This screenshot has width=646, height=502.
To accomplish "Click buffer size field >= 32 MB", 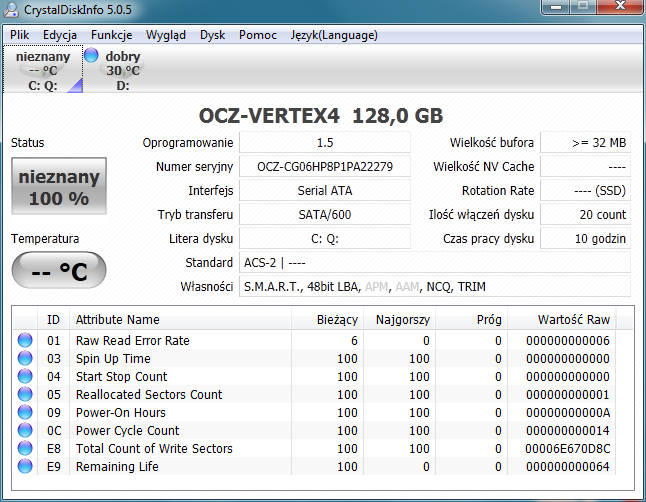I will tap(585, 143).
